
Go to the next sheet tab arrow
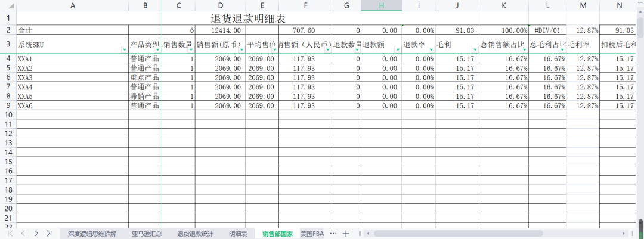[36, 234]
